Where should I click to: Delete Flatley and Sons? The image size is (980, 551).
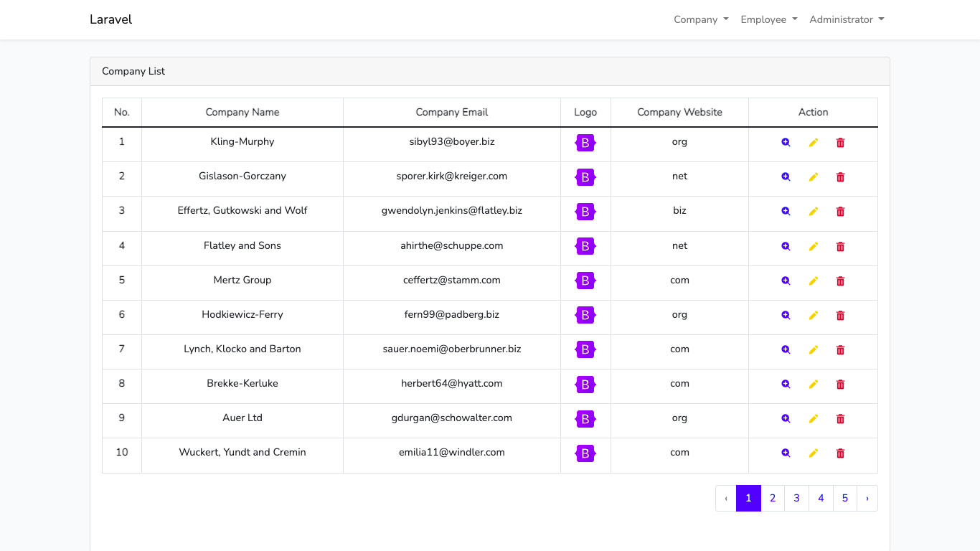pos(840,247)
